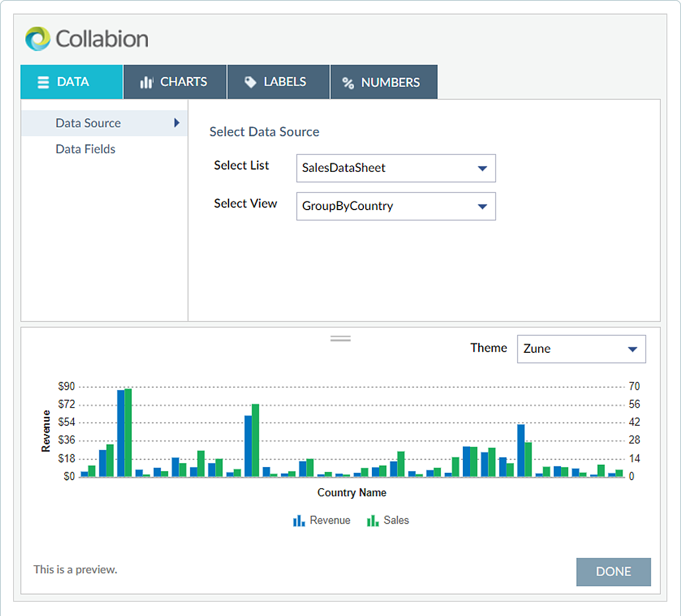Click the Select List label
Screen dimensions: 681x616
click(x=242, y=166)
